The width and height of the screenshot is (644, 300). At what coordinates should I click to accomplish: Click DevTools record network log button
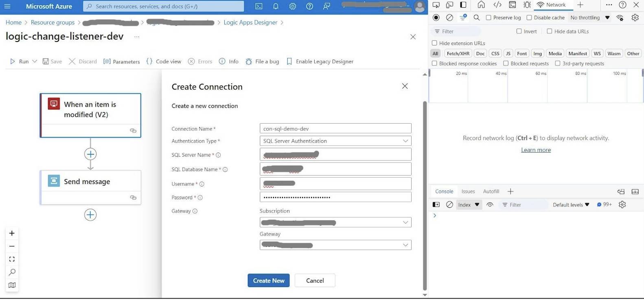point(436,17)
